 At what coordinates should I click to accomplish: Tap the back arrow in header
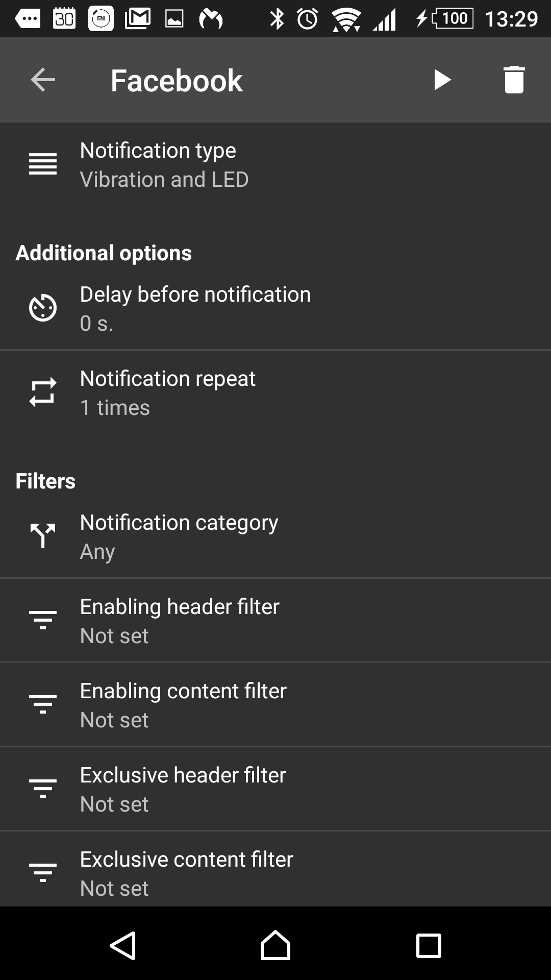(43, 80)
